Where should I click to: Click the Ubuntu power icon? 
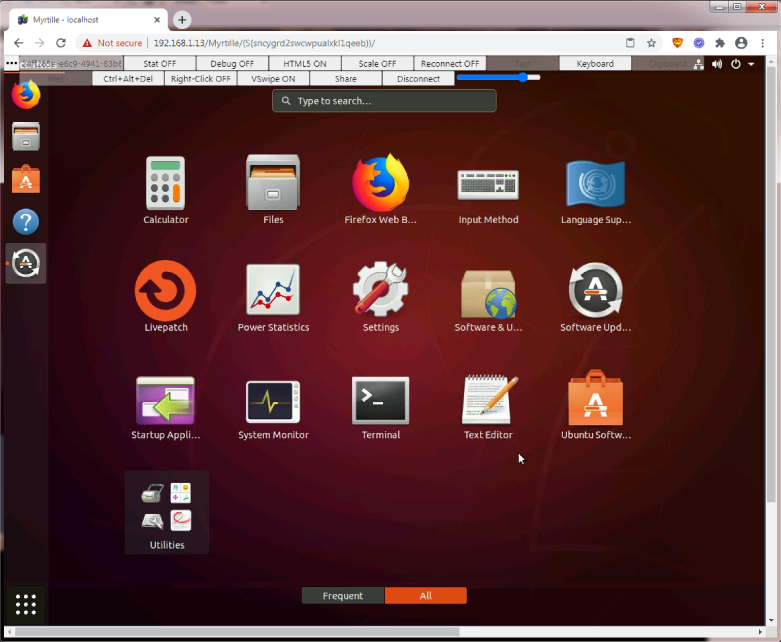tap(736, 64)
